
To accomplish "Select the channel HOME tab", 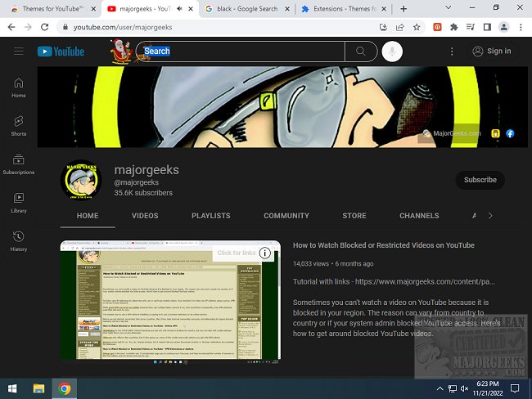I will point(88,216).
